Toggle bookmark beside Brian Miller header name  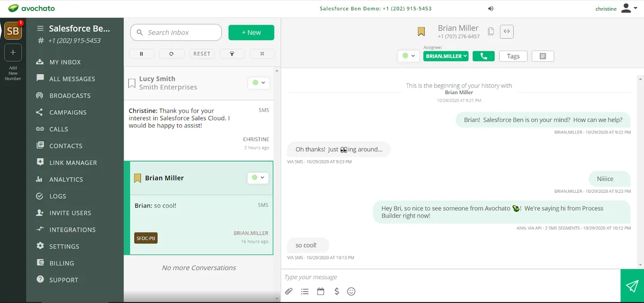point(421,32)
